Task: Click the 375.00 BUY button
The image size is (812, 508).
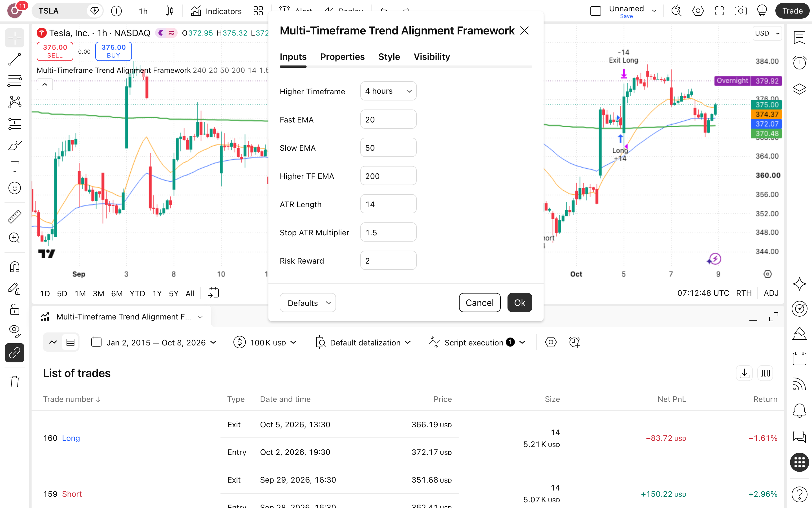Action: pos(113,51)
